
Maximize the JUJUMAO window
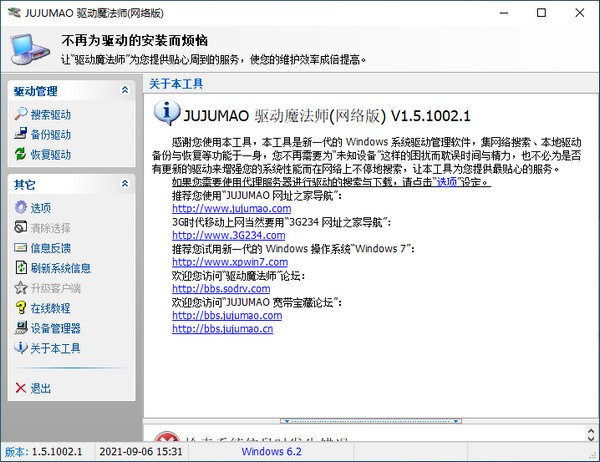click(x=541, y=13)
